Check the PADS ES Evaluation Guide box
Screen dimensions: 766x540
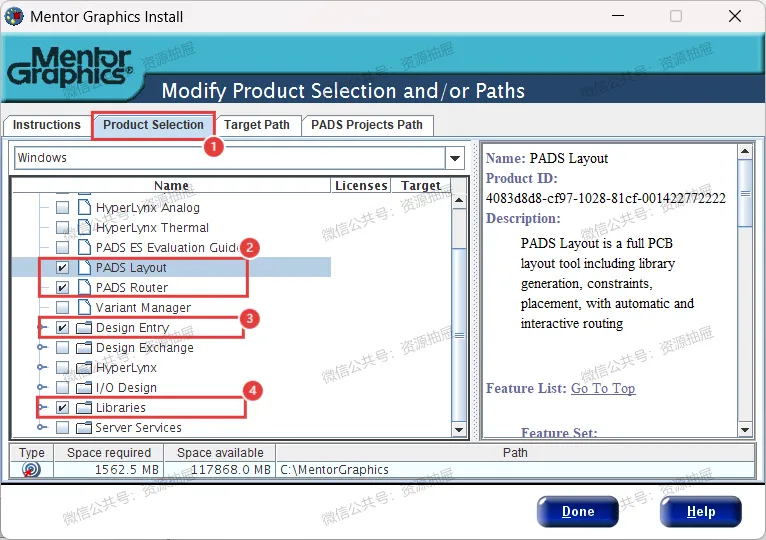point(63,248)
